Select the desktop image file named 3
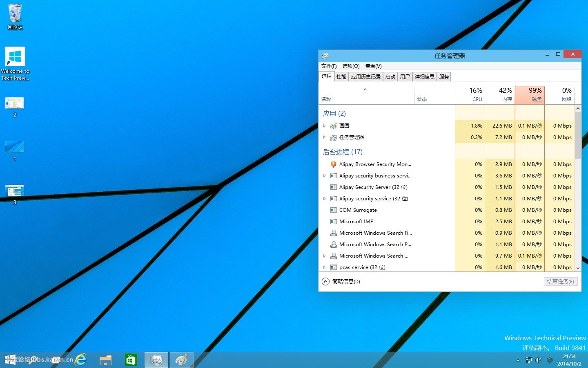 (15, 195)
